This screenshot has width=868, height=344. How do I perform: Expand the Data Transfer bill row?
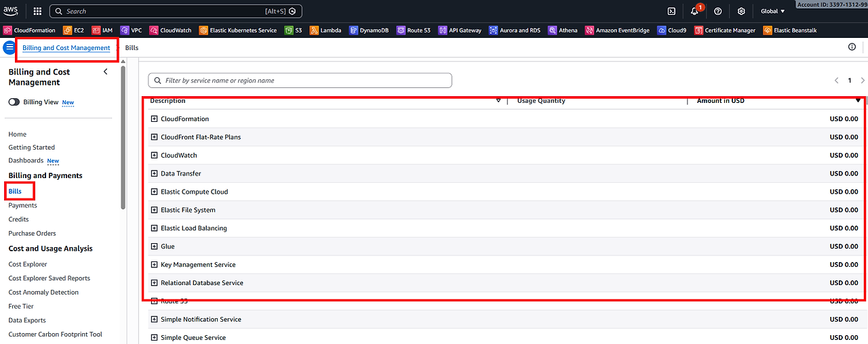click(x=154, y=173)
